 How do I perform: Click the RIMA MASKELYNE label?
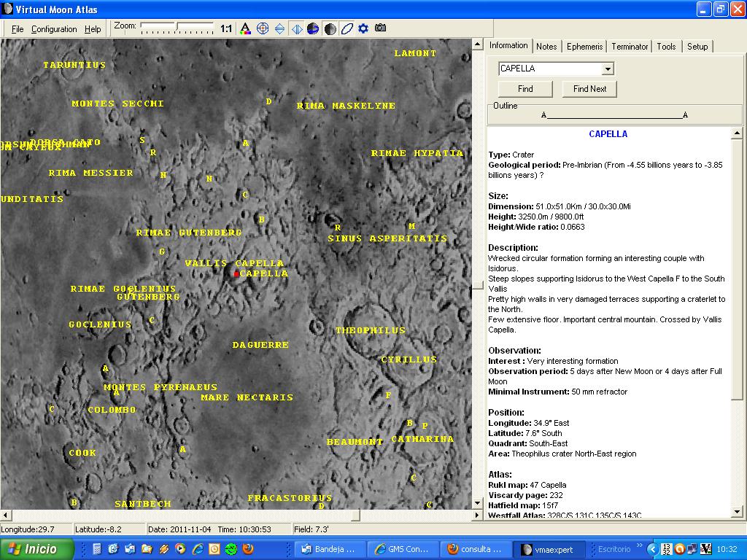point(346,106)
